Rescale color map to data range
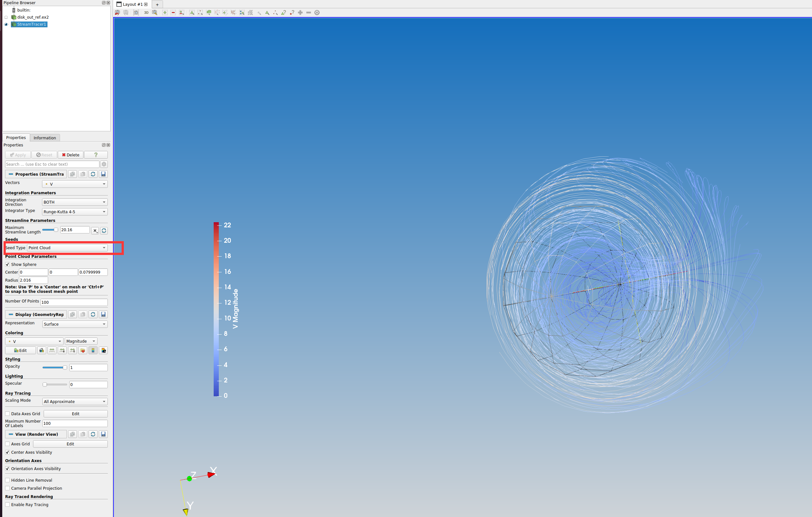 pos(52,350)
